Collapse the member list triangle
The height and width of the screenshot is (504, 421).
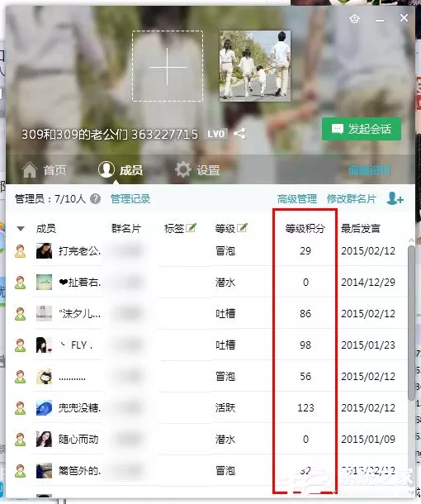[21, 229]
